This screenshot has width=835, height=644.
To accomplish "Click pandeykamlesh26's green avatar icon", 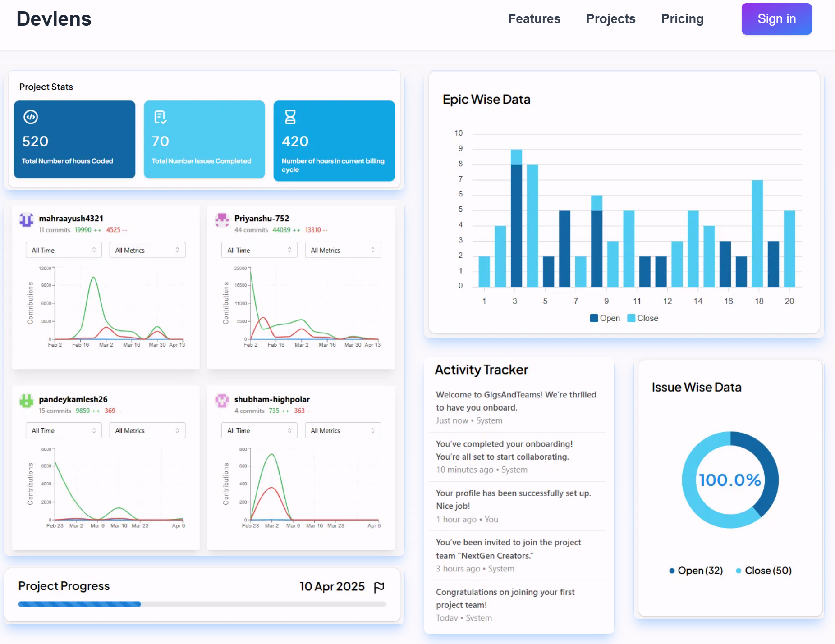I will pyautogui.click(x=27, y=401).
